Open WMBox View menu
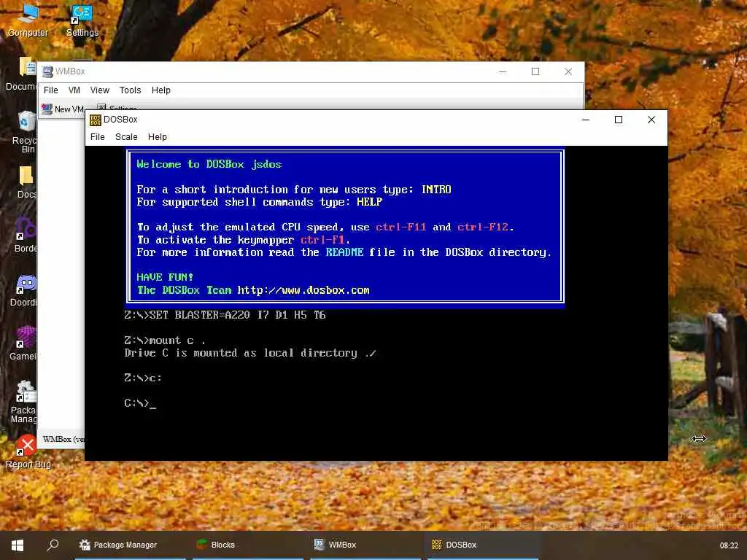This screenshot has width=747, height=560. pos(99,90)
